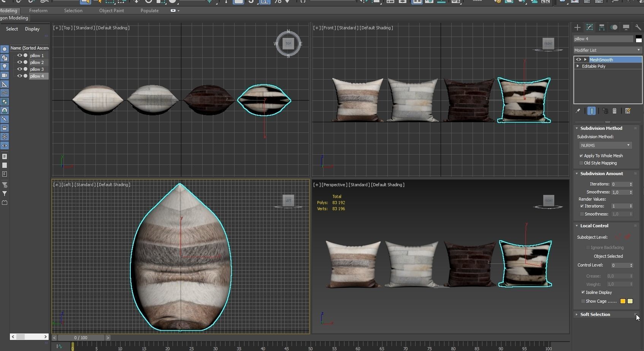Uncheck Apply To Whole Mesh

[x=581, y=156]
